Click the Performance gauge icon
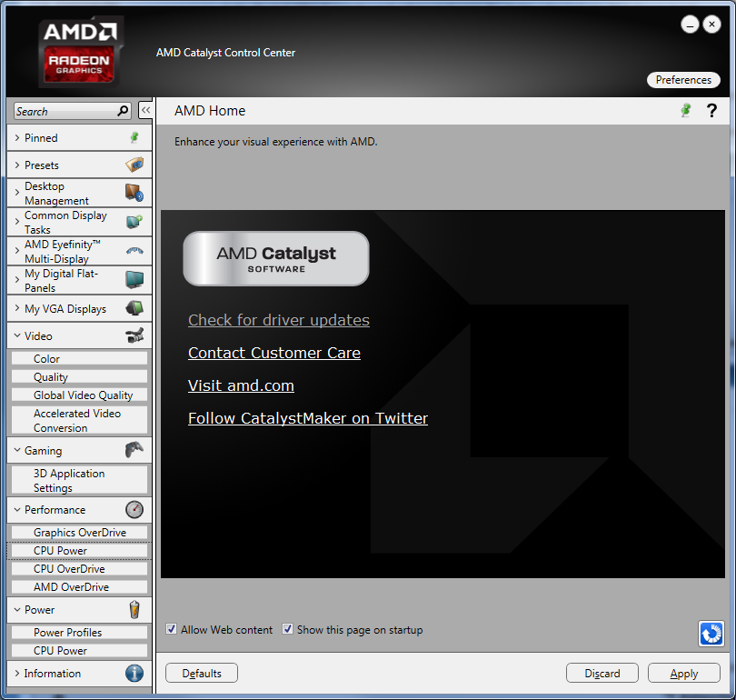The image size is (736, 700). click(x=134, y=509)
